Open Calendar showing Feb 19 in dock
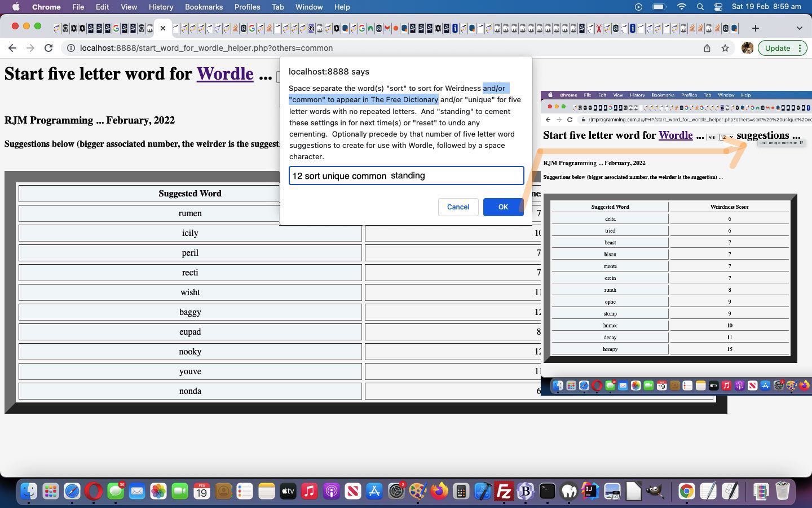812x508 pixels. (x=201, y=492)
